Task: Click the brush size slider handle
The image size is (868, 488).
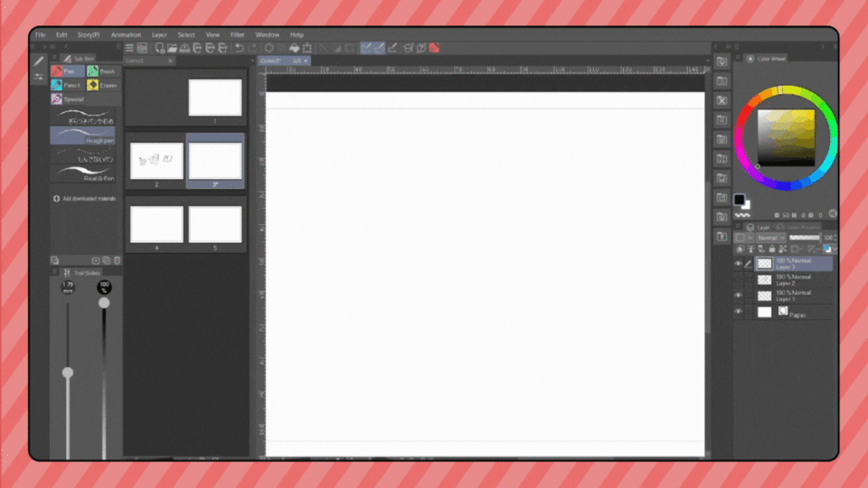Action: (x=68, y=372)
